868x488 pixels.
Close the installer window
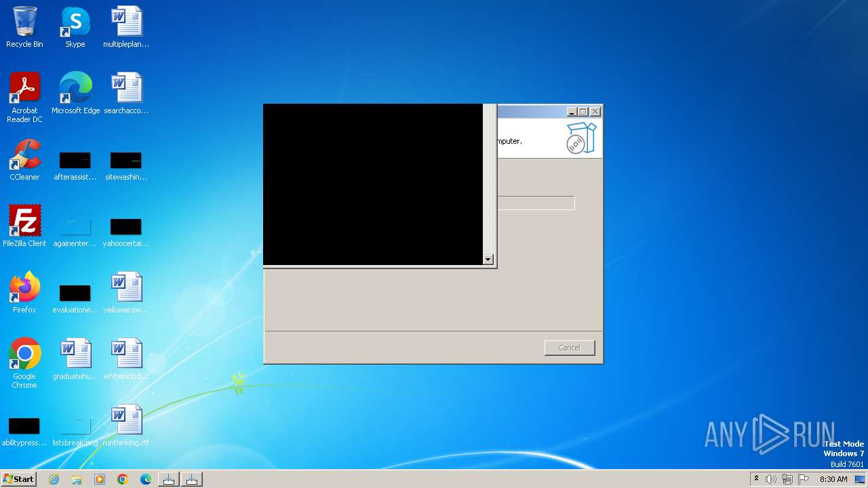click(x=595, y=112)
